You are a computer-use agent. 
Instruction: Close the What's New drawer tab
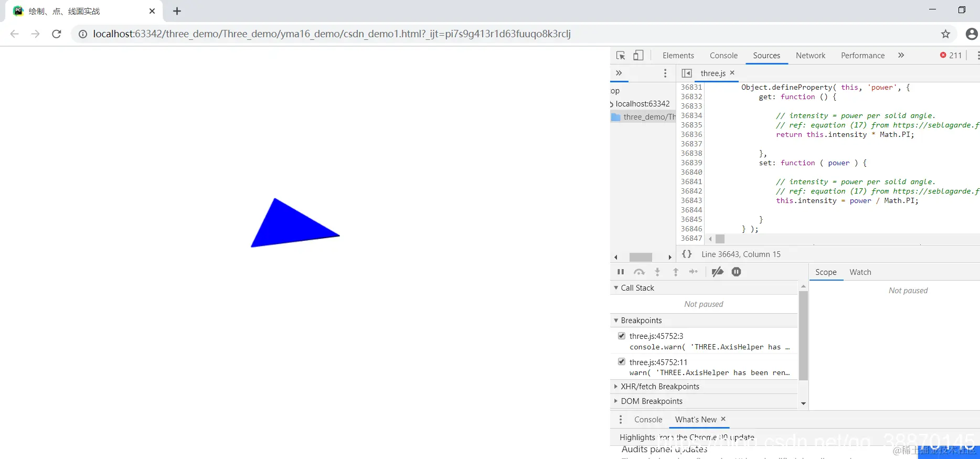723,419
